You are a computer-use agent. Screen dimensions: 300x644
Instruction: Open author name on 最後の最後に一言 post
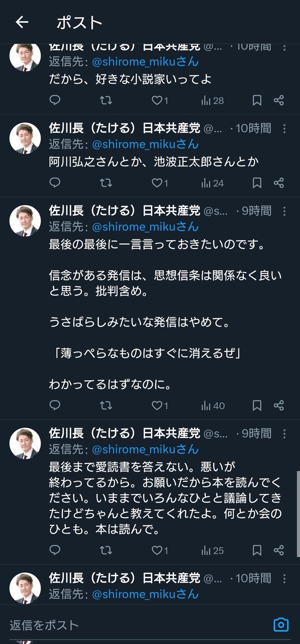[x=125, y=211]
